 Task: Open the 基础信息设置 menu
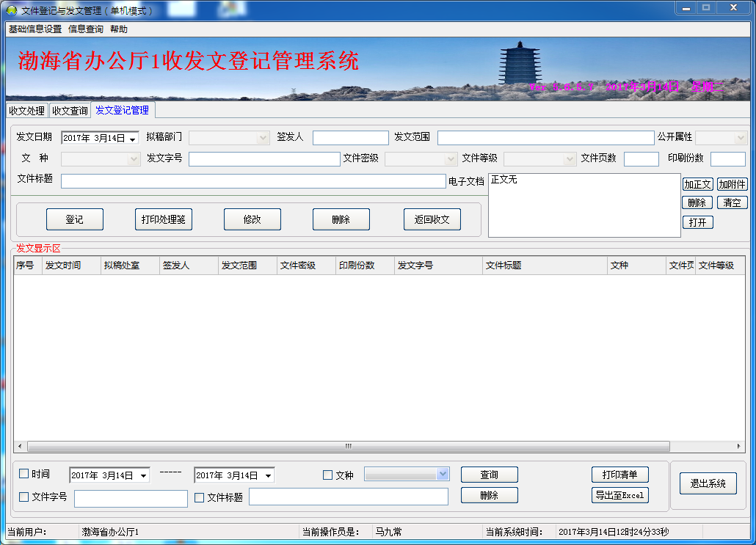[35, 29]
